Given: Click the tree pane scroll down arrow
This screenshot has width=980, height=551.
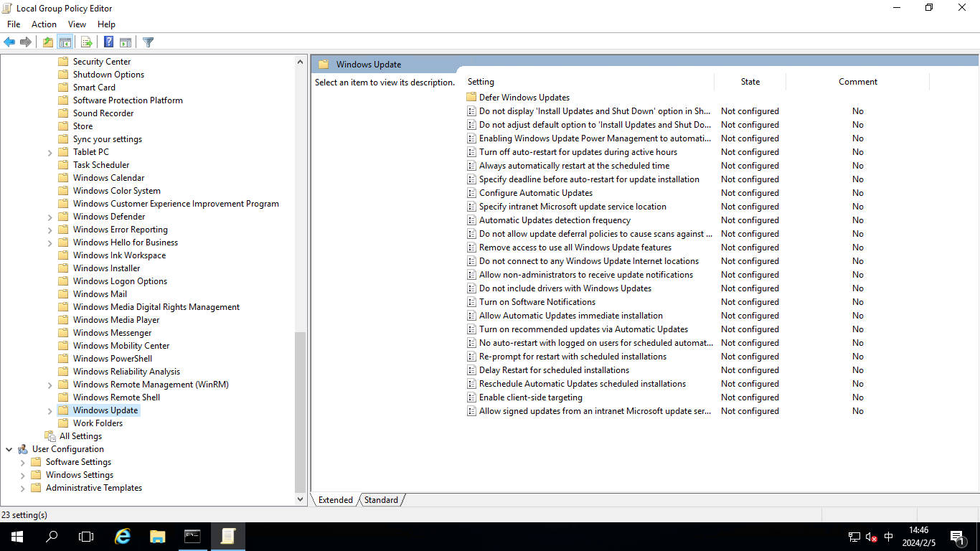Looking at the screenshot, I should tap(301, 499).
